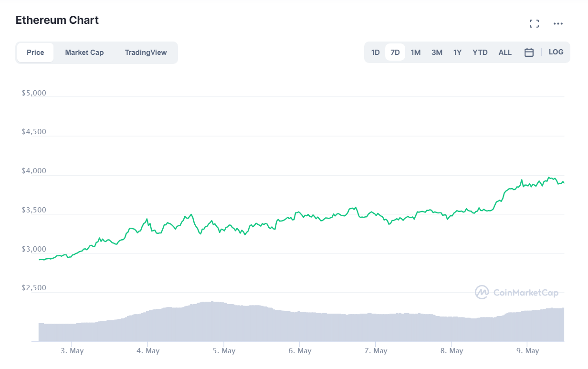Select the 3M time range
588x369 pixels.
437,53
